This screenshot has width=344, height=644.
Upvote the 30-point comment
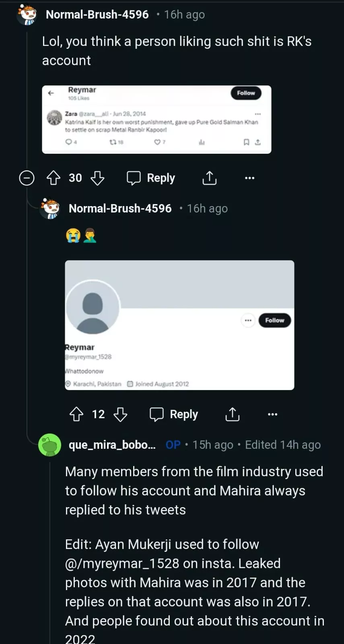pyautogui.click(x=54, y=178)
